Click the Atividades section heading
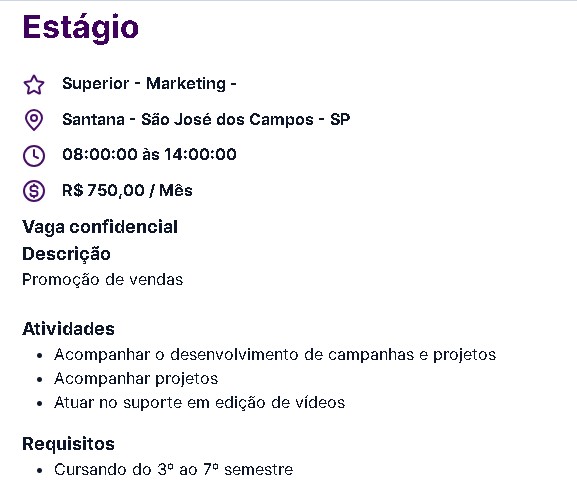This screenshot has width=577, height=491. 68,329
